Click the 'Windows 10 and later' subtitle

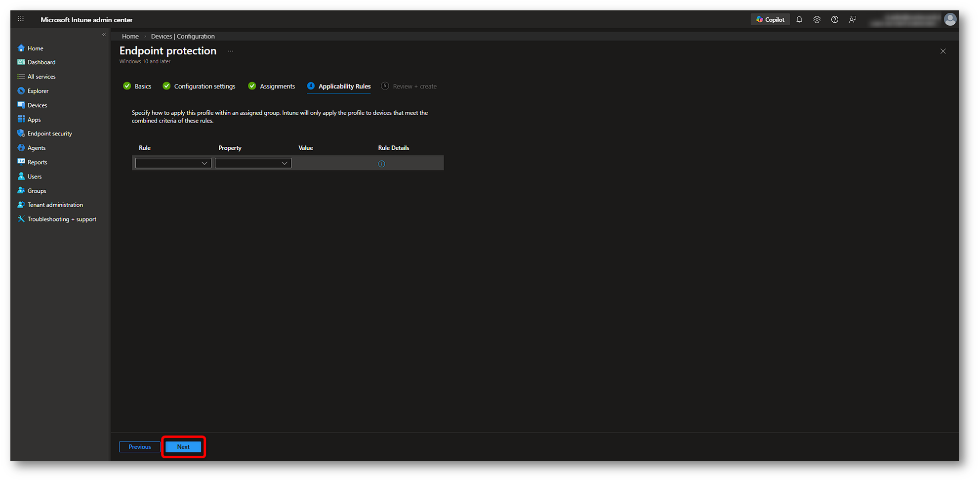(145, 61)
